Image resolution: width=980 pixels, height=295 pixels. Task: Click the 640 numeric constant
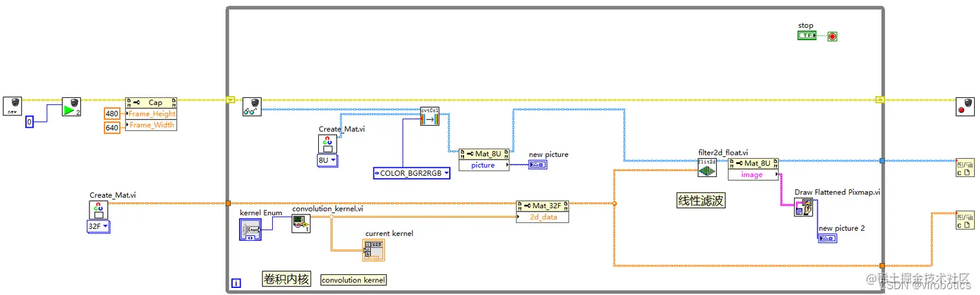coord(112,127)
